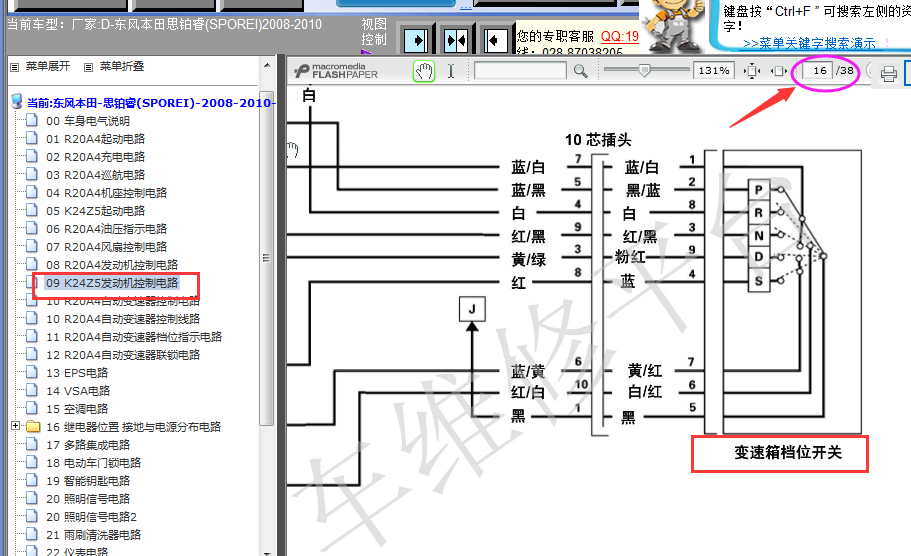
Task: Open 08 R20A4发动机控制电路 in tree
Action: click(x=112, y=265)
